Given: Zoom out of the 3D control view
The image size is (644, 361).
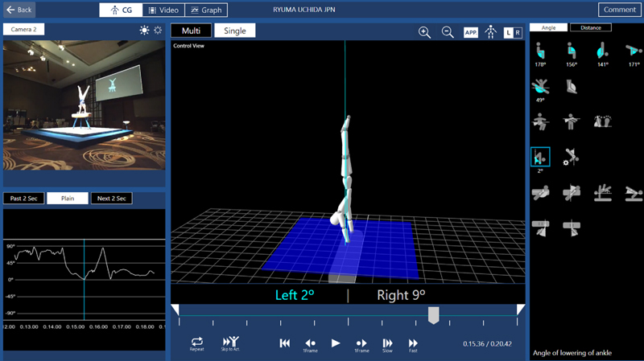Looking at the screenshot, I should coord(448,32).
